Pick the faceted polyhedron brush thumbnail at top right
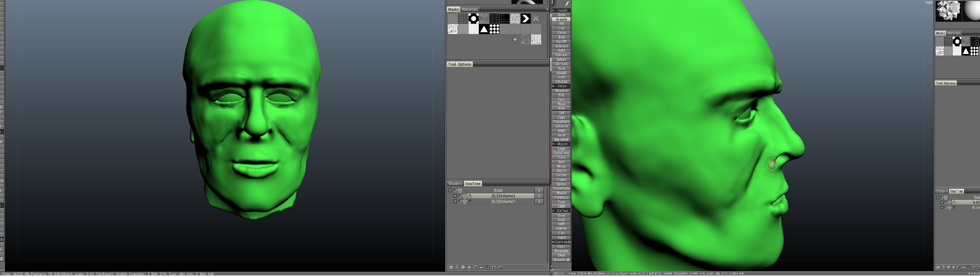Image resolution: width=980 pixels, height=277 pixels. click(x=948, y=10)
